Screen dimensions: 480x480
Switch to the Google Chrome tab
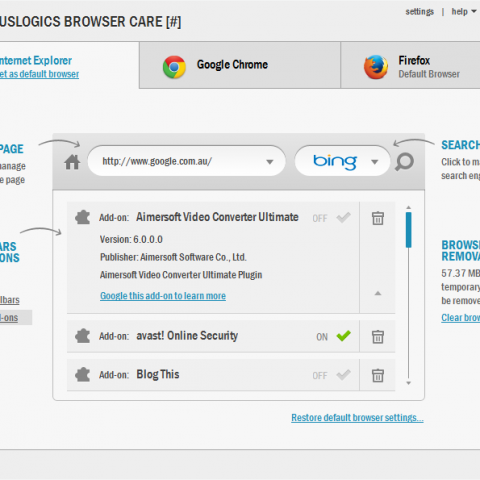240,65
